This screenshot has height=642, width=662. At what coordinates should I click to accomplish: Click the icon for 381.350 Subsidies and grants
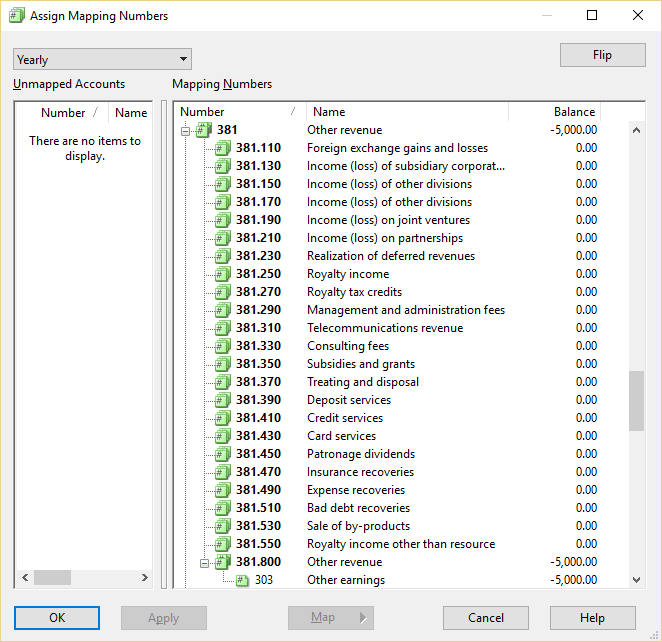tap(223, 364)
